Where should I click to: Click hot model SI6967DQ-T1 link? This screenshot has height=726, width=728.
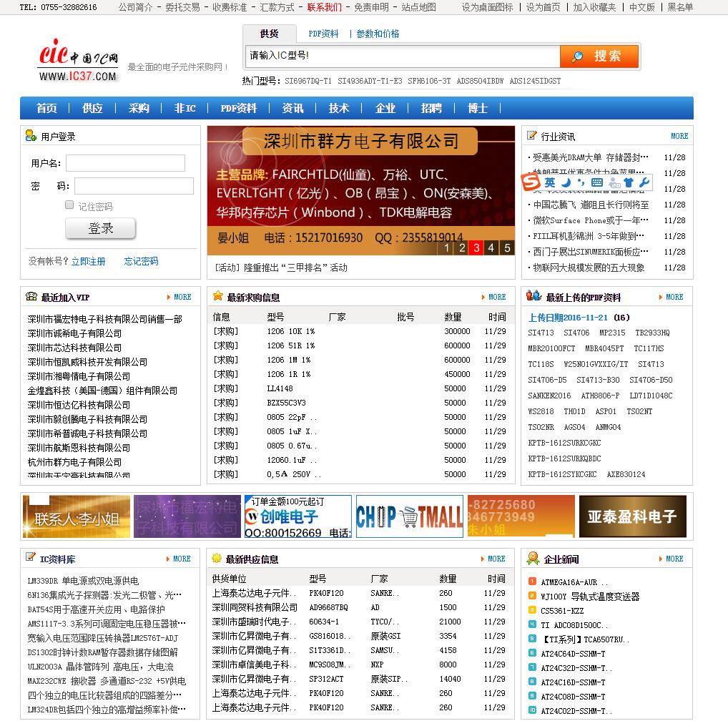[308, 81]
